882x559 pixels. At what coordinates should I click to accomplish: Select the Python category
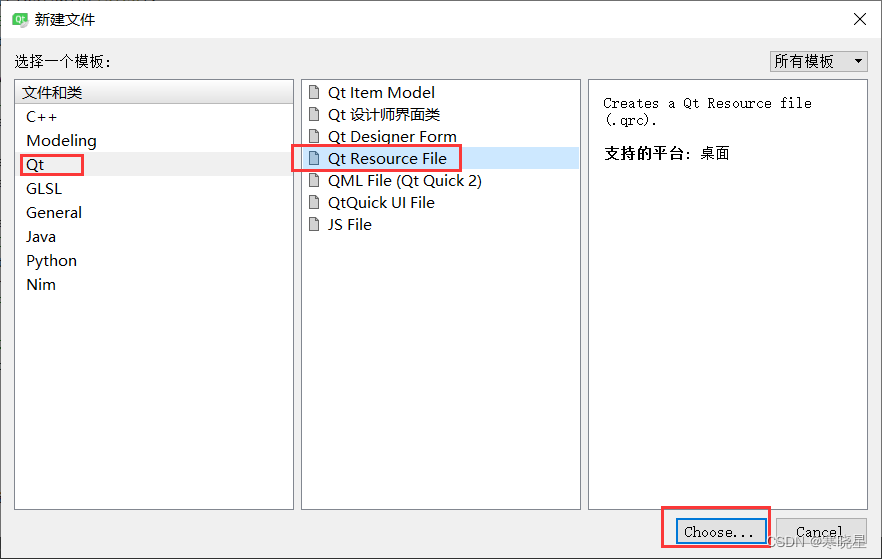(x=154, y=260)
